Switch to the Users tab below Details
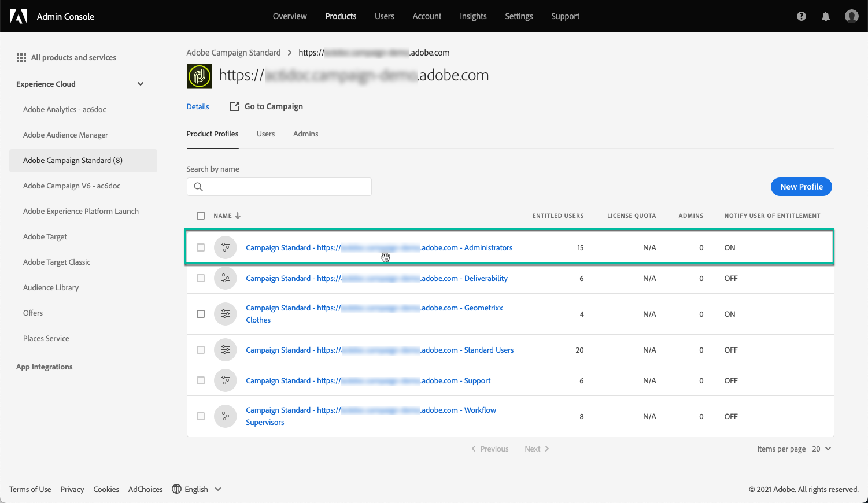Screen dimensions: 868x503 [x=266, y=134]
